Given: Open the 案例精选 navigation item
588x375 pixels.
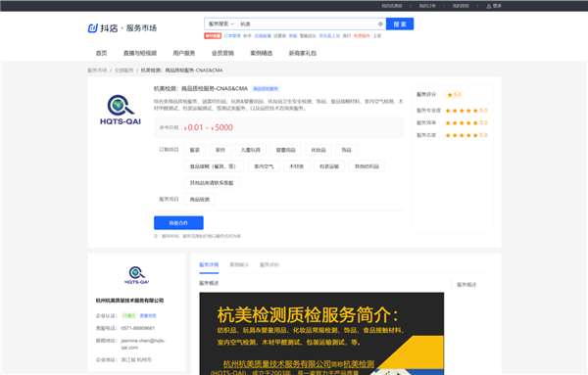Looking at the screenshot, I should (x=261, y=53).
